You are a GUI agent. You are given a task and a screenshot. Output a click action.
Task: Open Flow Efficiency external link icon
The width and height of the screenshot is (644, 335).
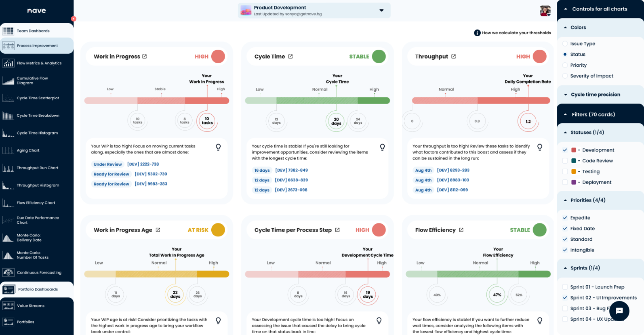(x=461, y=230)
